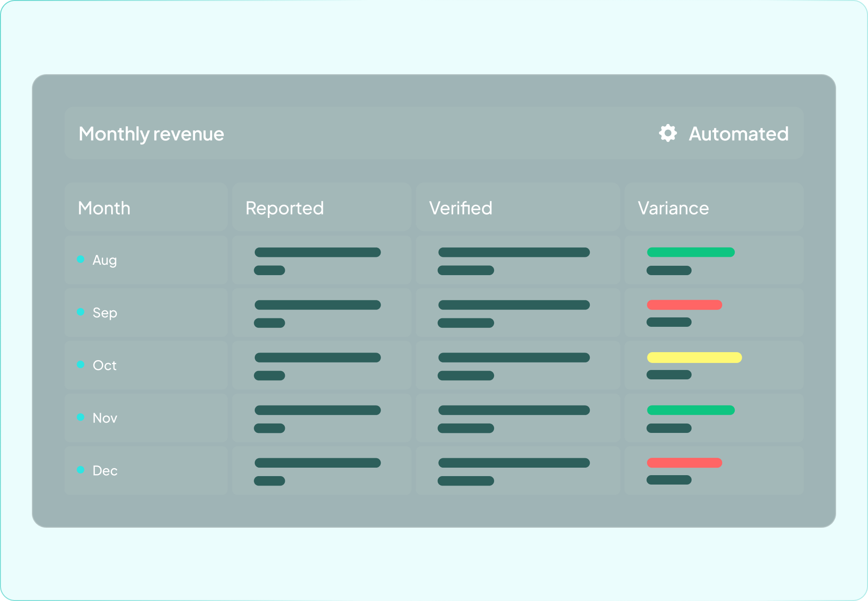This screenshot has width=868, height=601.
Task: Click the Verified cell in Oct row
Action: (x=518, y=365)
